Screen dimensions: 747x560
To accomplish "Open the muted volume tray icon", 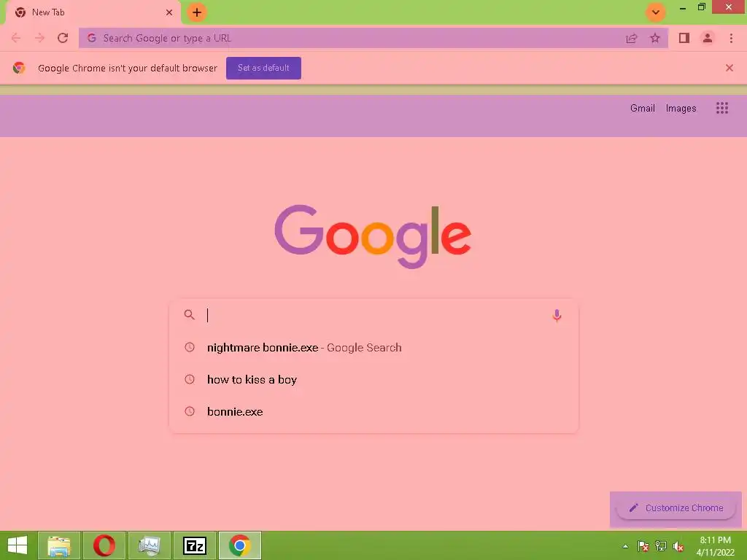I will pyautogui.click(x=678, y=546).
